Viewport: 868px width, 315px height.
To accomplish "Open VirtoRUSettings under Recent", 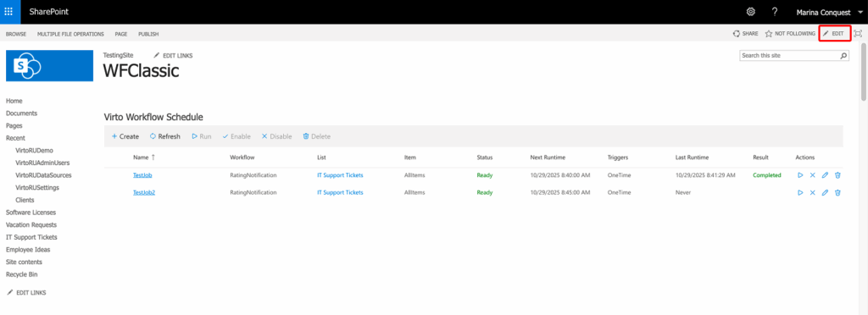I will coord(37,188).
